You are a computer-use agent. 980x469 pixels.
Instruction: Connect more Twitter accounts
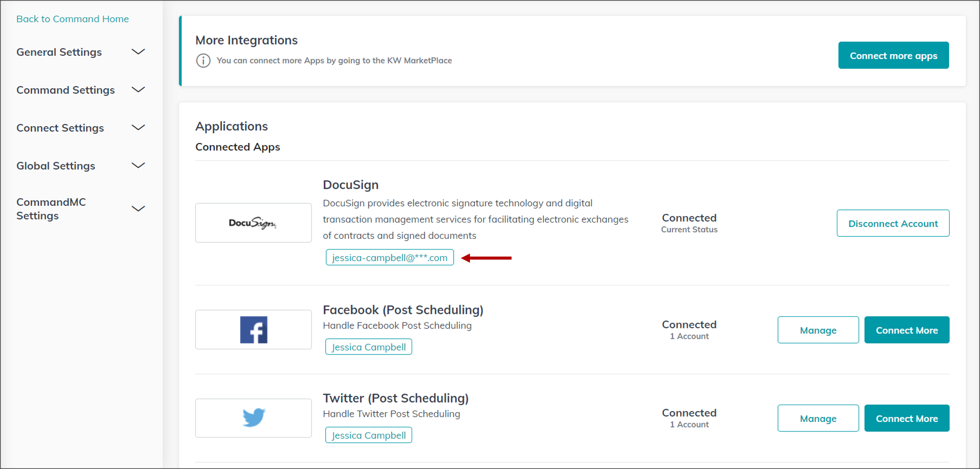tap(906, 418)
